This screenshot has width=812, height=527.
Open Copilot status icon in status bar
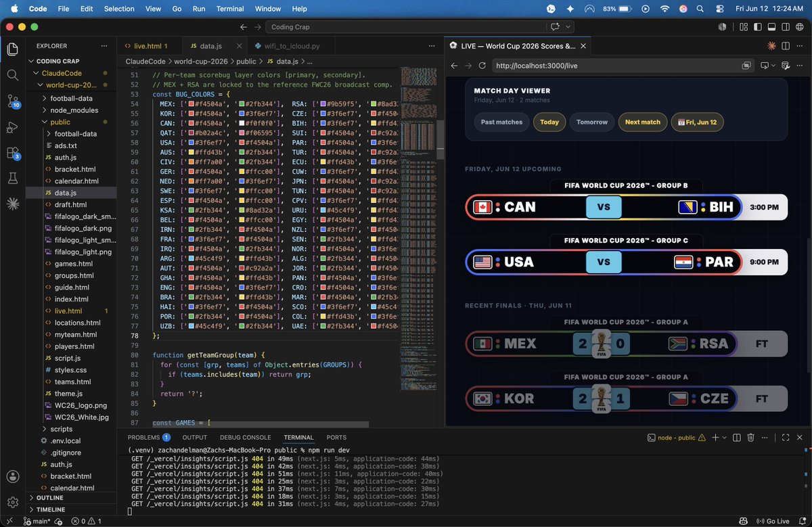coord(743,522)
